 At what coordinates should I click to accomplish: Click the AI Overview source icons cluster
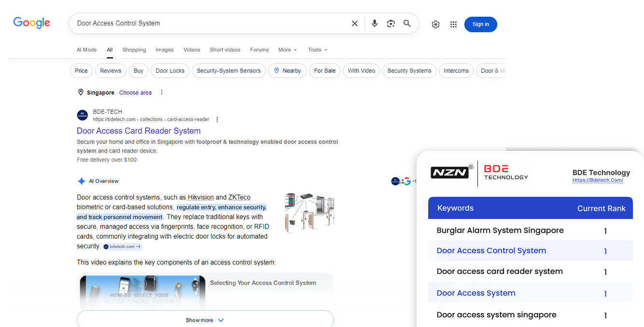pos(403,181)
